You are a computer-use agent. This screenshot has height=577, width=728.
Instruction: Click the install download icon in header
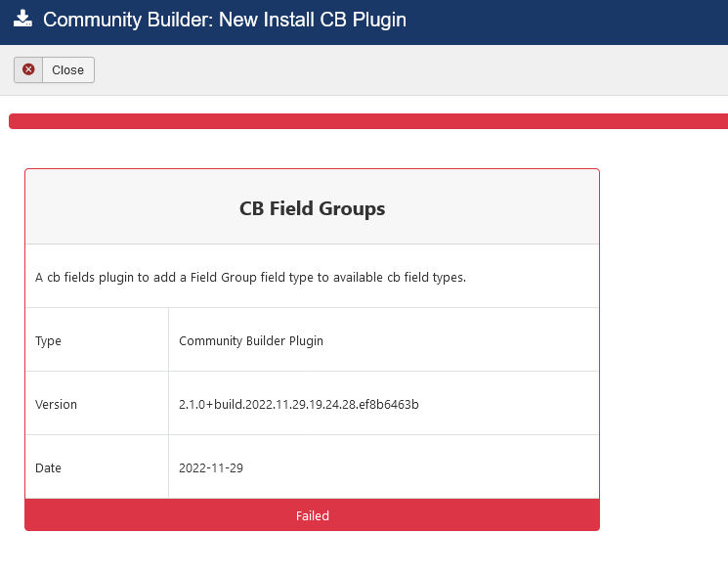point(22,19)
